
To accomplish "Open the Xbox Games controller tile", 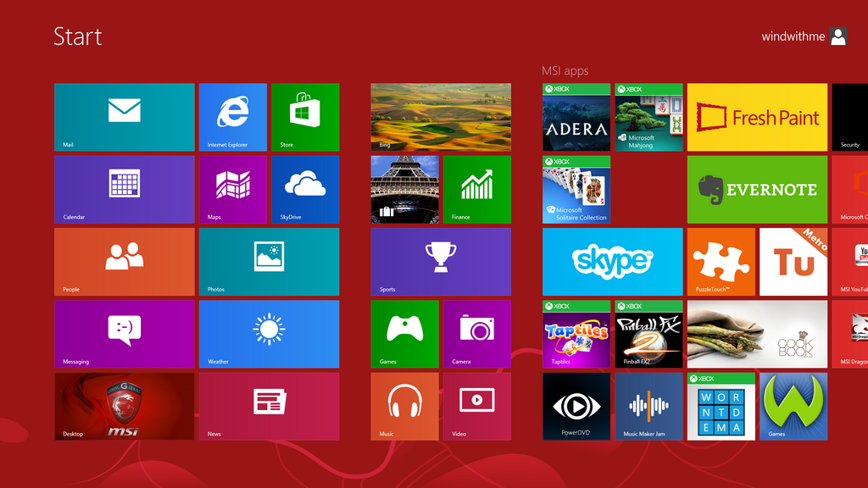I will click(x=404, y=334).
